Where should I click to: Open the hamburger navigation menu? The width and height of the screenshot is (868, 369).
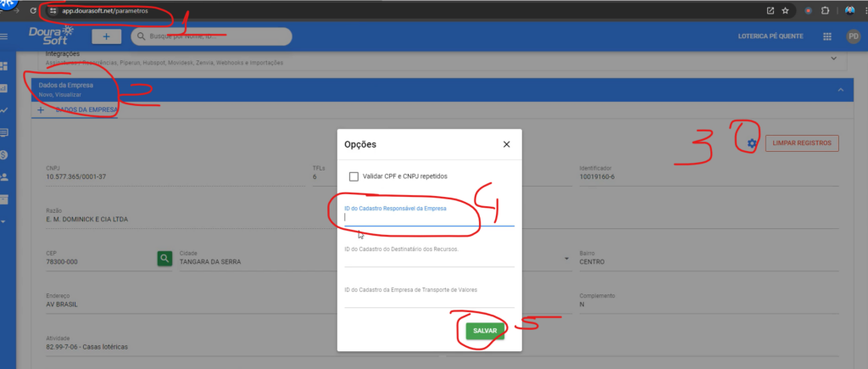(x=4, y=36)
